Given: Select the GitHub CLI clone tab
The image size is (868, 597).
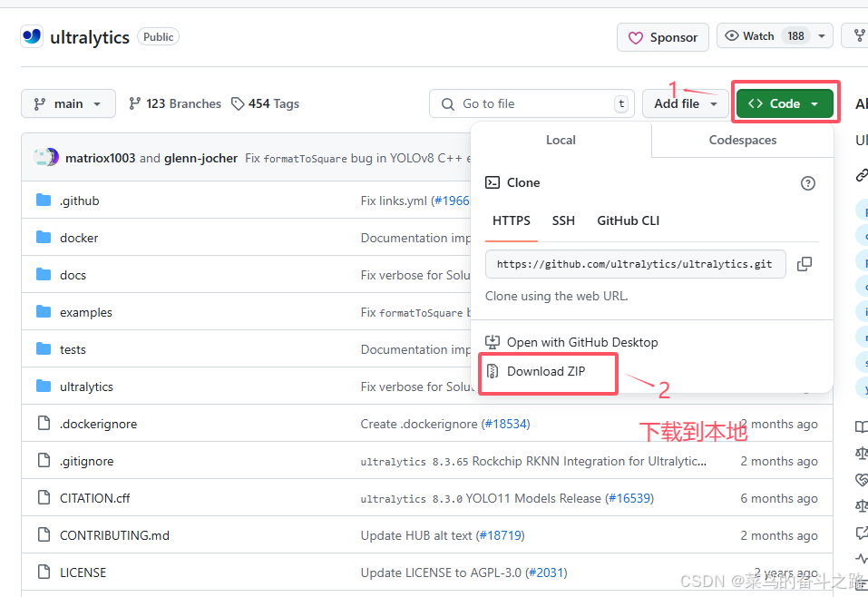Looking at the screenshot, I should (x=628, y=221).
